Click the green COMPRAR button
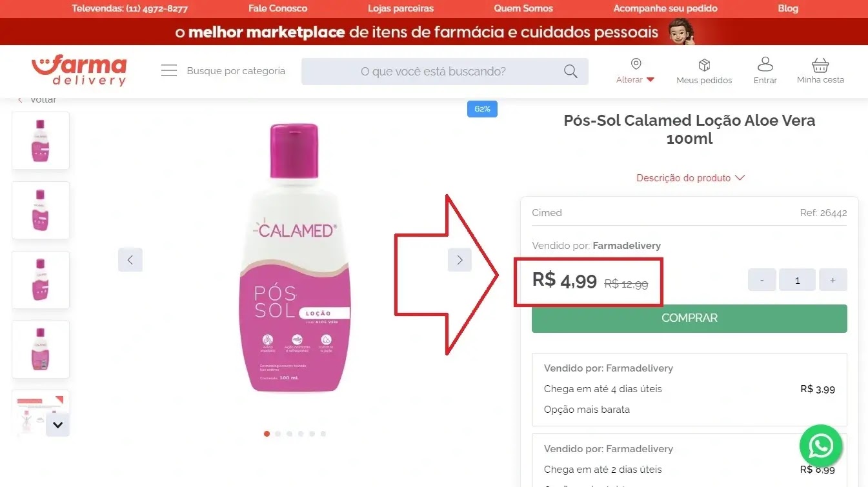868x487 pixels. click(689, 318)
